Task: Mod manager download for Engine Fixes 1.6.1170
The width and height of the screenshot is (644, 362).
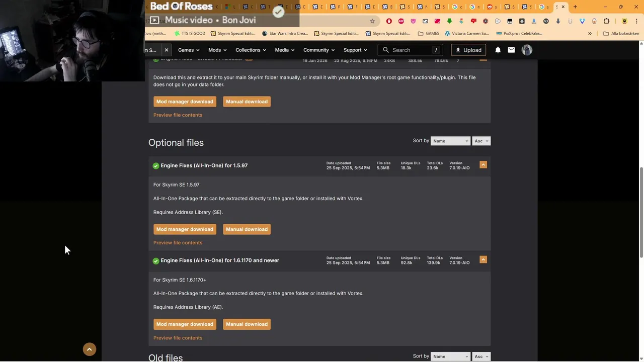Action: 185,324
